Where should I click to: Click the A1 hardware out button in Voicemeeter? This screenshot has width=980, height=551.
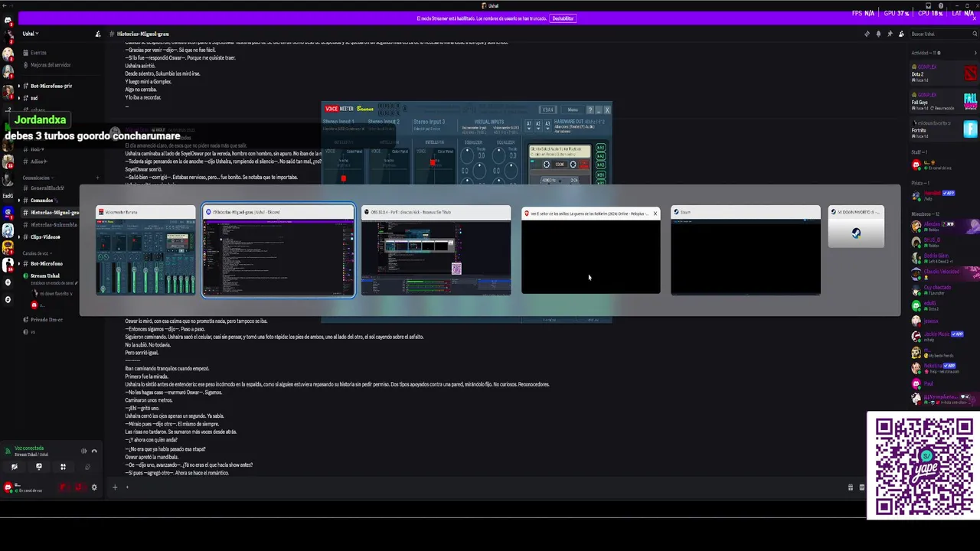(x=528, y=124)
